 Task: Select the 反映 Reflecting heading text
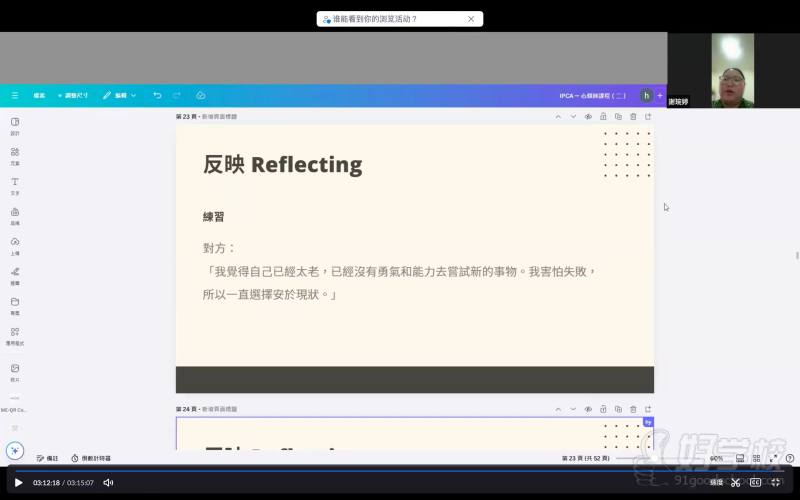click(283, 164)
